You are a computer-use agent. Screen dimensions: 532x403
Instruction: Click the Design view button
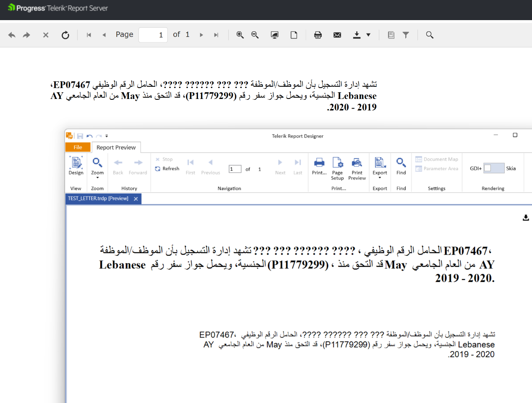pos(76,166)
